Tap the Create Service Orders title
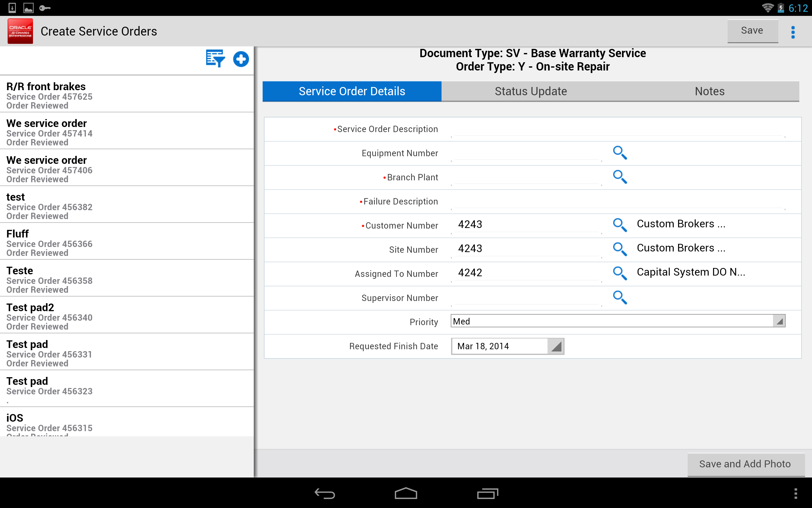The height and width of the screenshot is (508, 812). pos(99,31)
